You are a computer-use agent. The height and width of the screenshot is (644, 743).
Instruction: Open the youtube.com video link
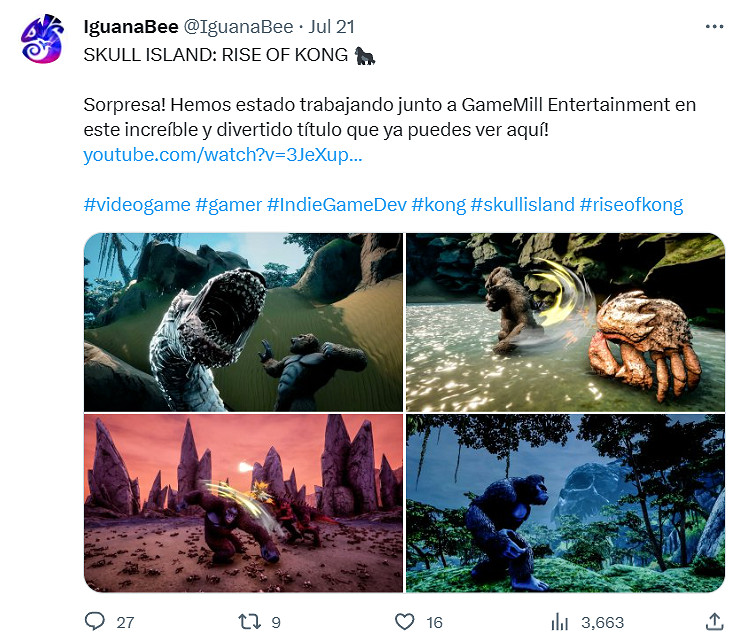[223, 155]
